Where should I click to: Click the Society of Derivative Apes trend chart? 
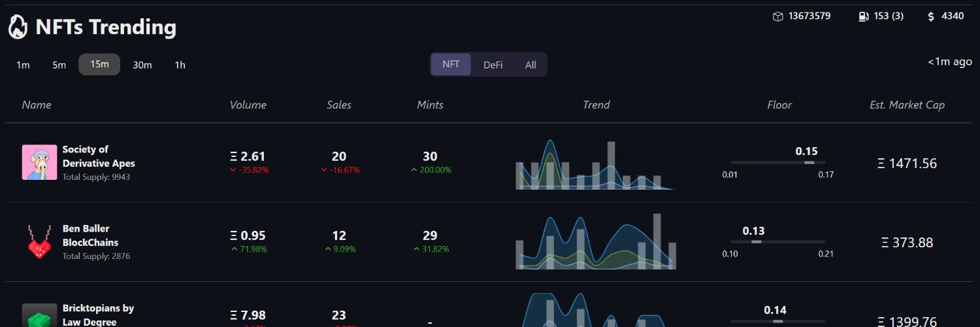pos(596,164)
